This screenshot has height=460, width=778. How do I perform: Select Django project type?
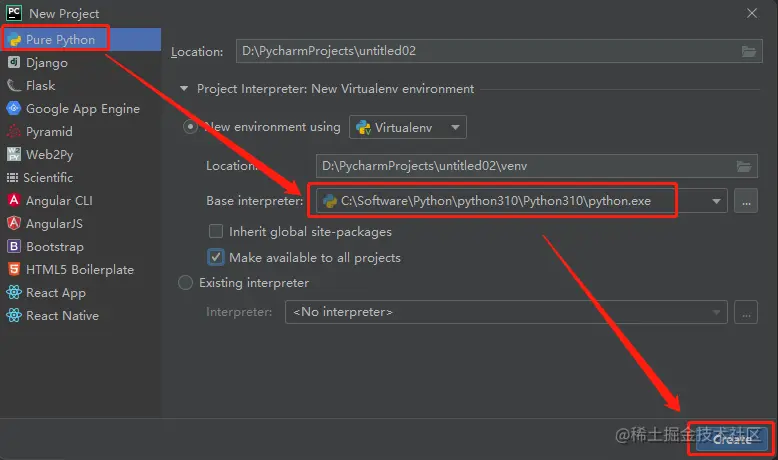(x=81, y=63)
